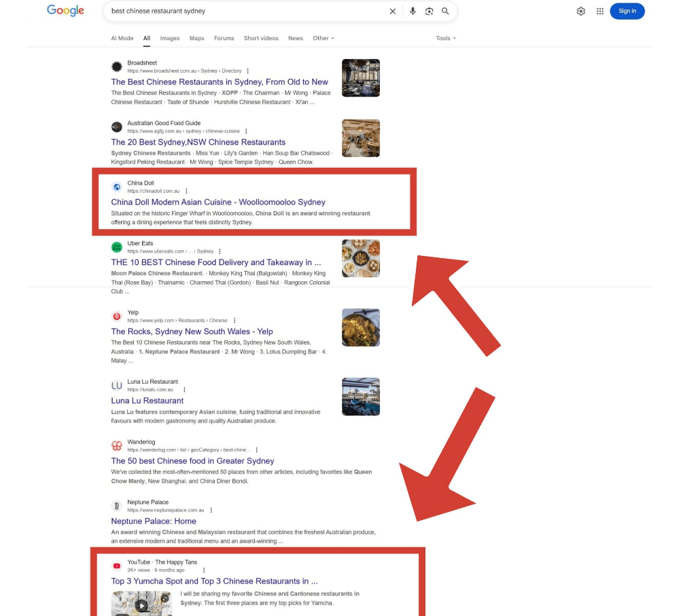This screenshot has width=679, height=616.
Task: Open more options for Uber Eats result
Action: pyautogui.click(x=220, y=251)
